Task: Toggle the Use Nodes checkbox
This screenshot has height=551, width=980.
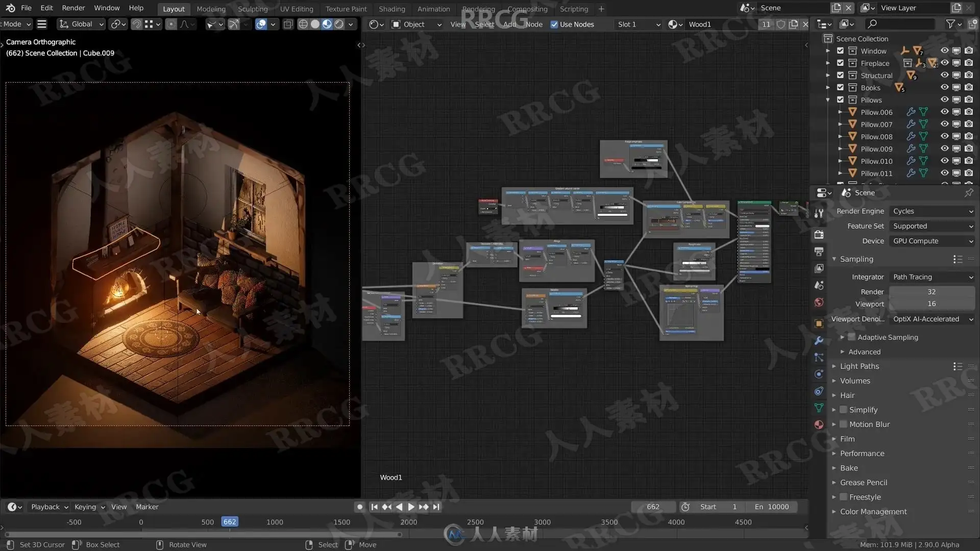Action: pos(554,24)
